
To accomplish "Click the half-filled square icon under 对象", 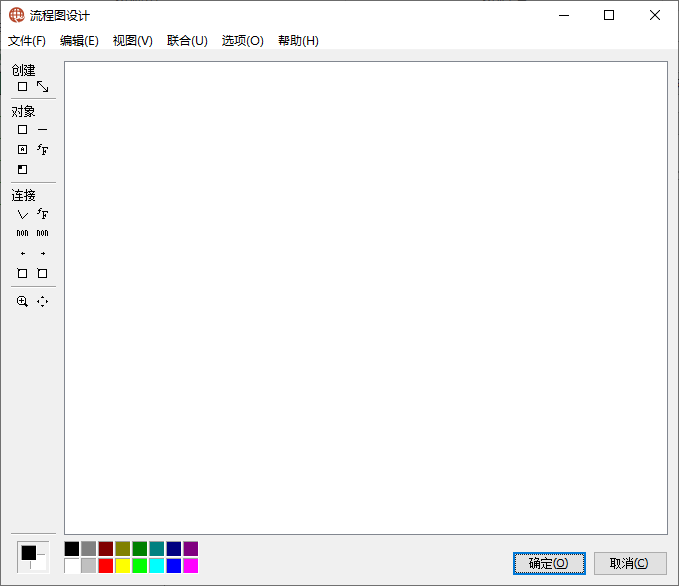I will (x=23, y=169).
